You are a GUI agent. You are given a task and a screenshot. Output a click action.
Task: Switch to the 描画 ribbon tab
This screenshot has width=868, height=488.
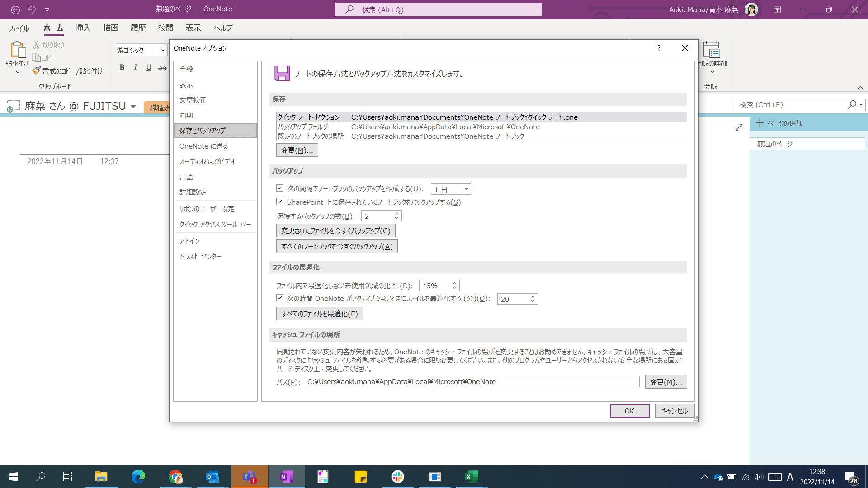coord(110,28)
